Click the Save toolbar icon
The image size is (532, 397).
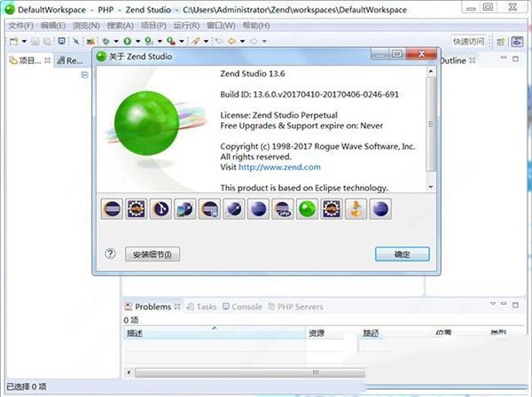[35, 42]
